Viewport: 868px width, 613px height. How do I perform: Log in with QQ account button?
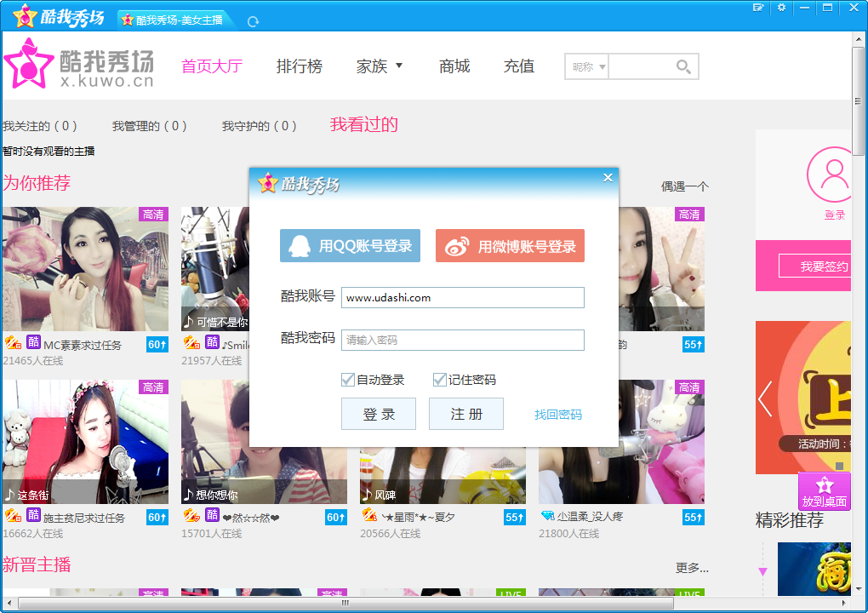pos(350,246)
